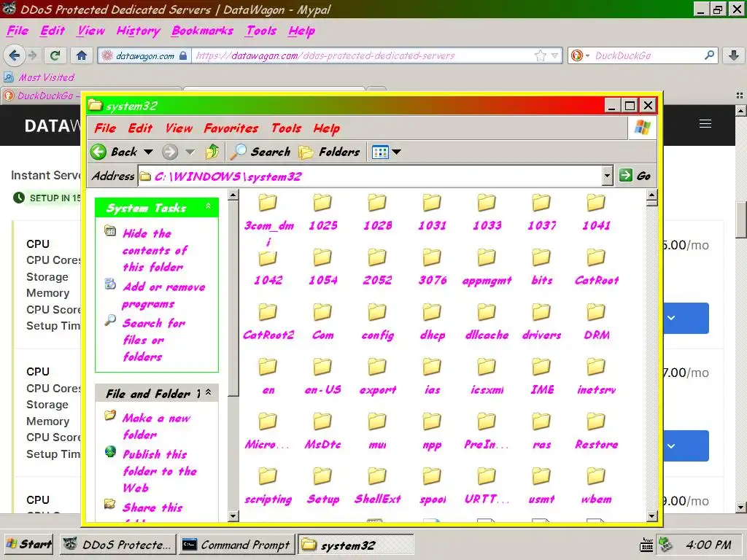Click the on-screen keyboard tray icon

(x=646, y=545)
